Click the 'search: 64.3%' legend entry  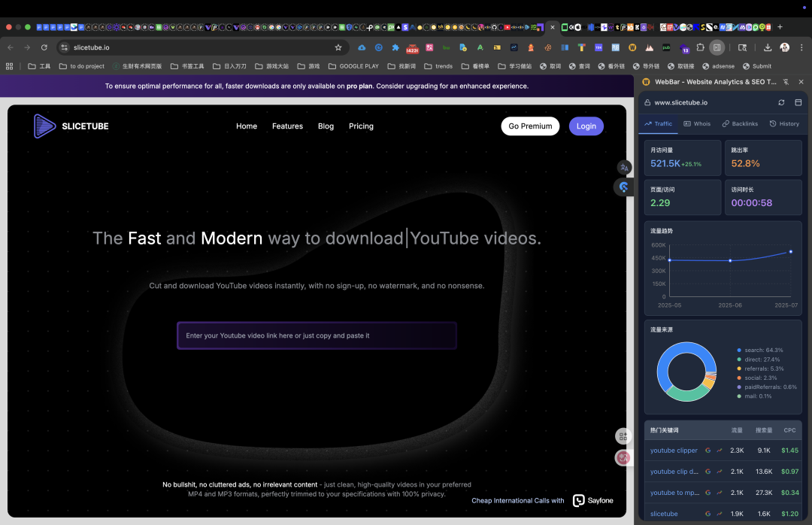pos(759,351)
